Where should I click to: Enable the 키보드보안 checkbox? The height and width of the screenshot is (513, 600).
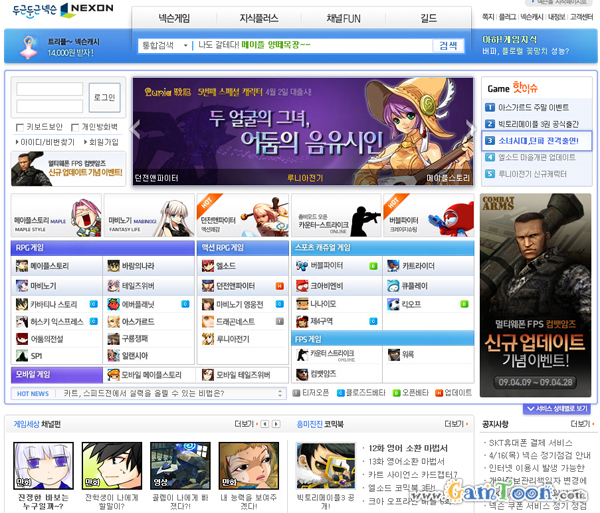click(x=21, y=127)
